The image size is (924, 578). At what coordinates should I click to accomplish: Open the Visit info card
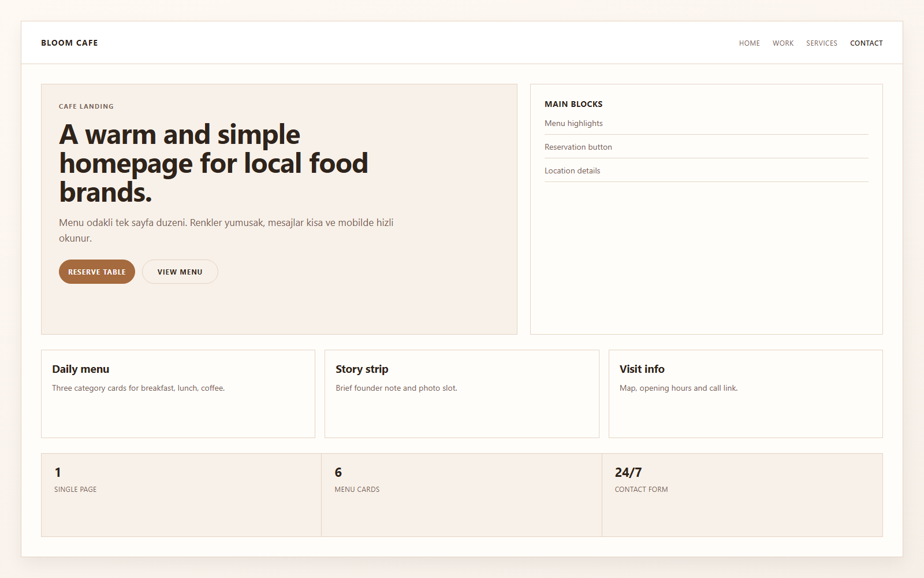tap(745, 394)
